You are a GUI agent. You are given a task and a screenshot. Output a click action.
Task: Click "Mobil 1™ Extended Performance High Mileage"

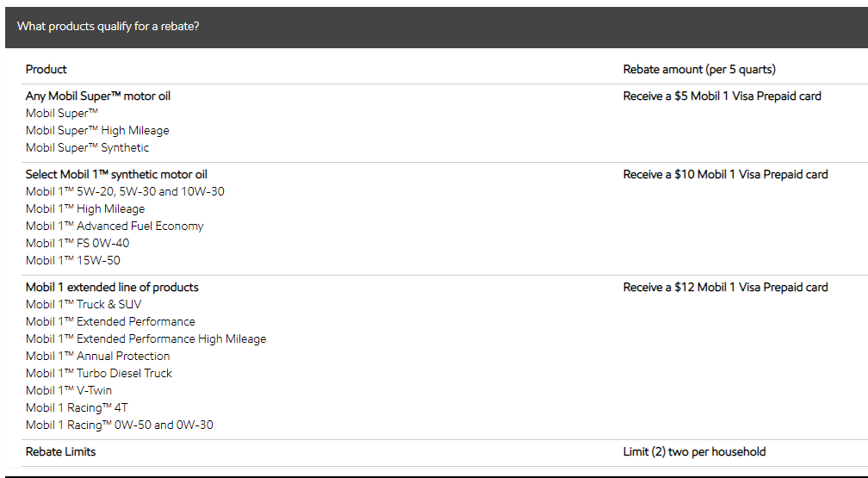[146, 339]
